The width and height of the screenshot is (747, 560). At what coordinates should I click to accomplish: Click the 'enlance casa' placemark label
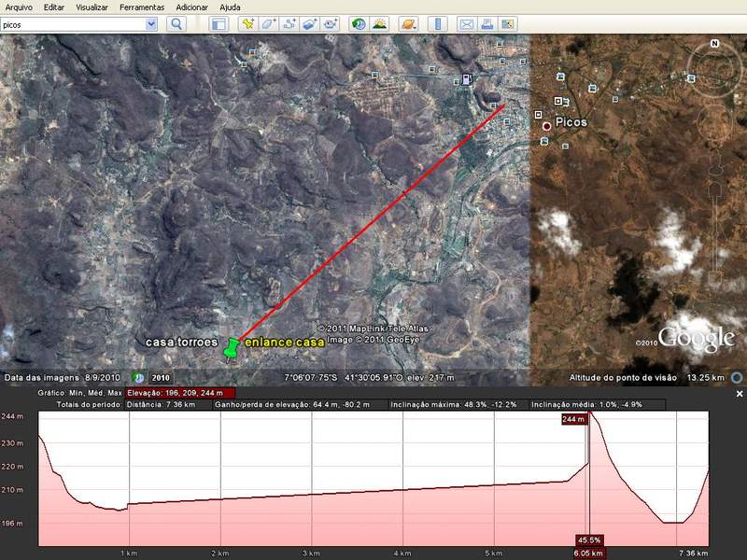pyautogui.click(x=285, y=342)
